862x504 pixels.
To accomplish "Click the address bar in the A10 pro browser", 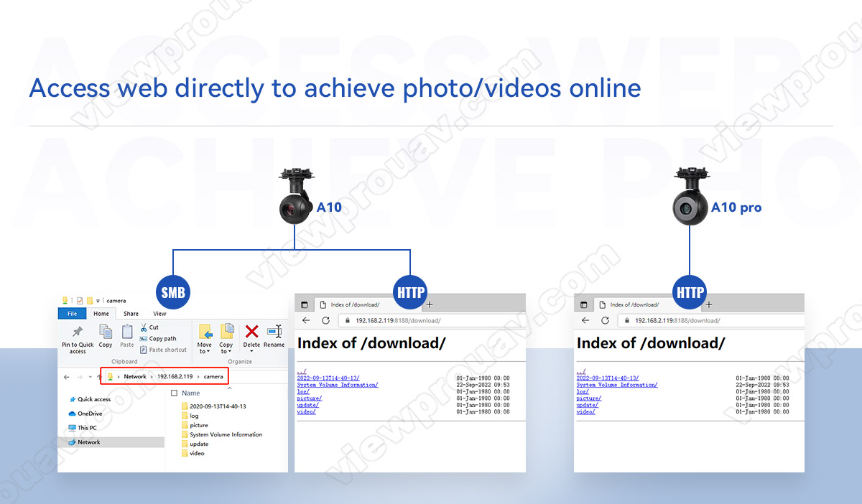I will (711, 321).
